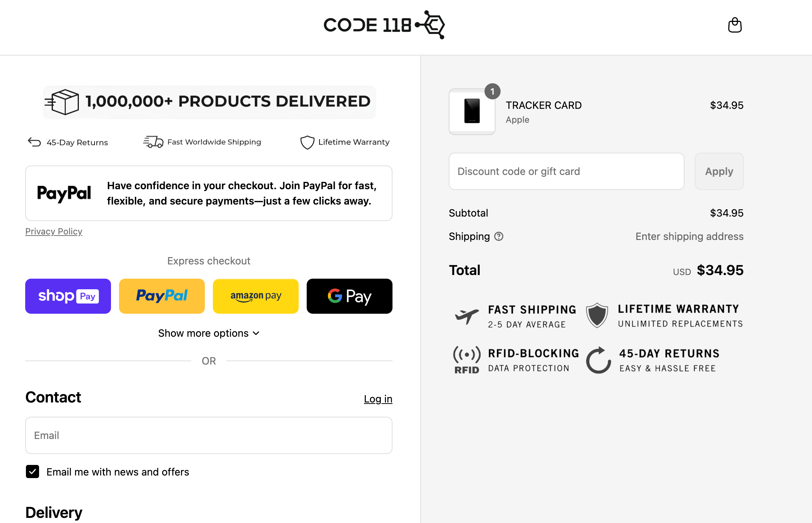Open the shopping bag cart icon
Image resolution: width=812 pixels, height=523 pixels.
click(x=735, y=25)
